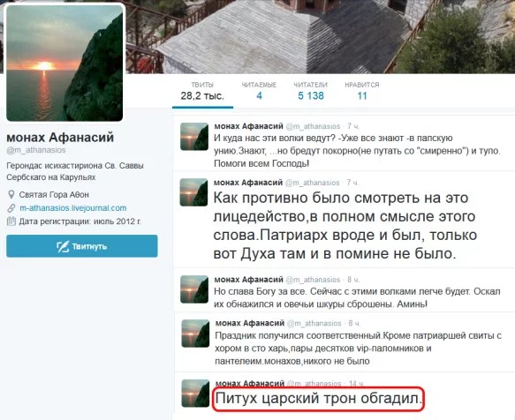Click the Твитнуть button
The image size is (515, 420).
pos(82,246)
